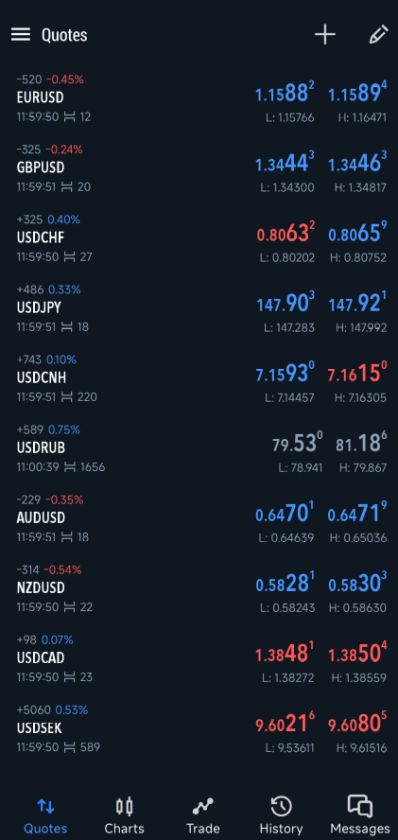Screen dimensions: 398x840
Task: Select the Quotes arrows icon
Action: (x=46, y=806)
